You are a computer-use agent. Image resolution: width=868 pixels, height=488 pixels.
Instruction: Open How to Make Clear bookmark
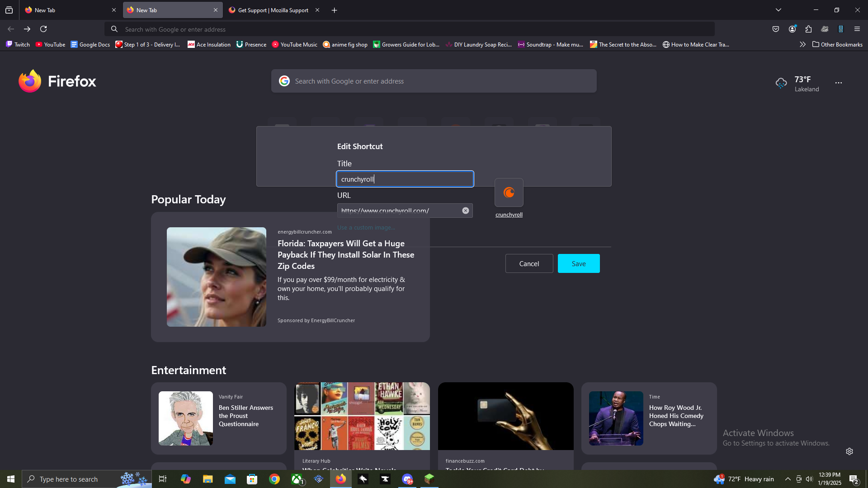pos(696,44)
